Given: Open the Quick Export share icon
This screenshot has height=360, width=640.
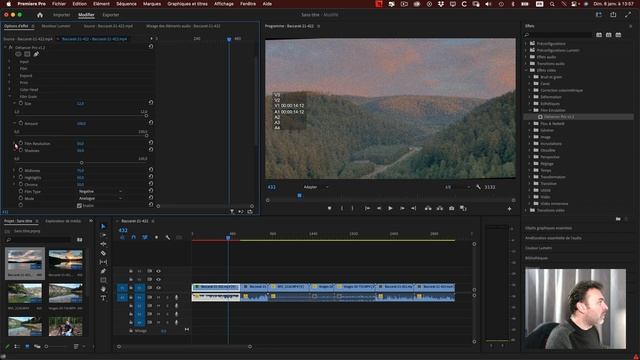Looking at the screenshot, I should click(x=613, y=15).
